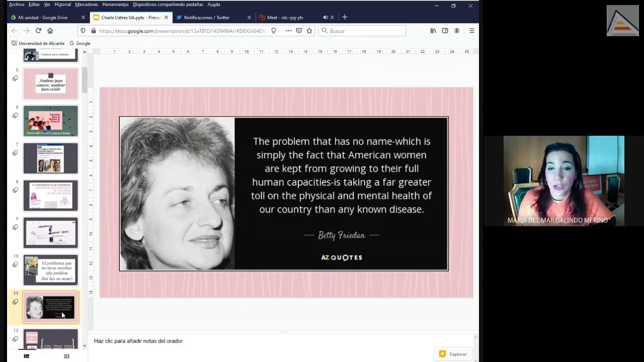Show the Firefox sidebar panel

coord(445,31)
